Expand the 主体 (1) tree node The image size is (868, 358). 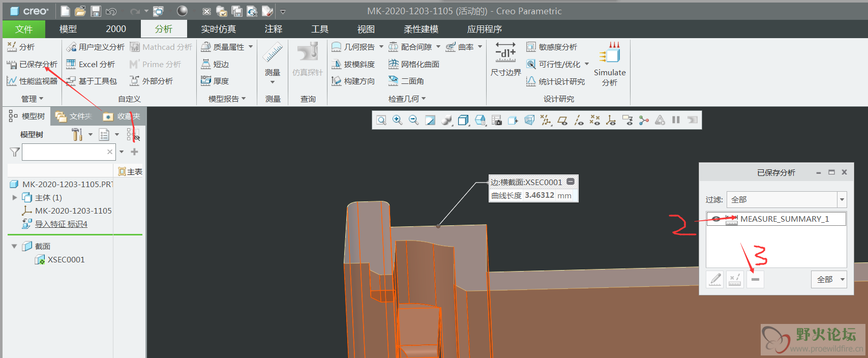click(15, 197)
